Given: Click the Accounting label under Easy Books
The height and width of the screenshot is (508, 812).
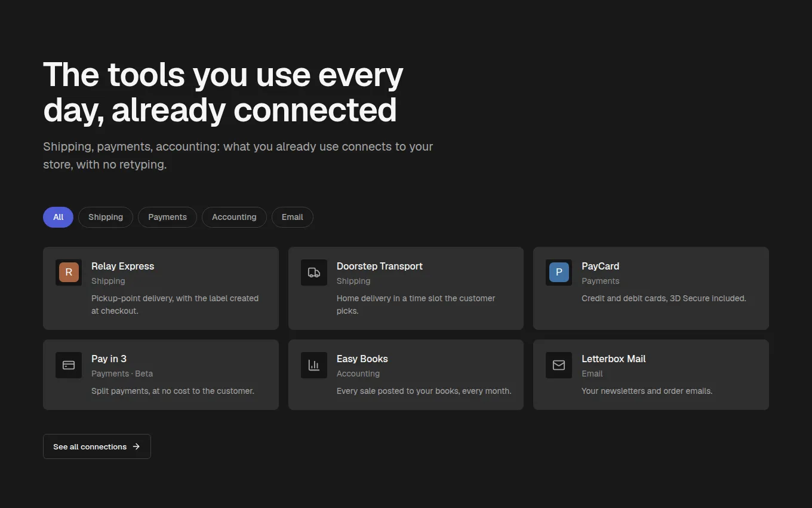Looking at the screenshot, I should (358, 374).
